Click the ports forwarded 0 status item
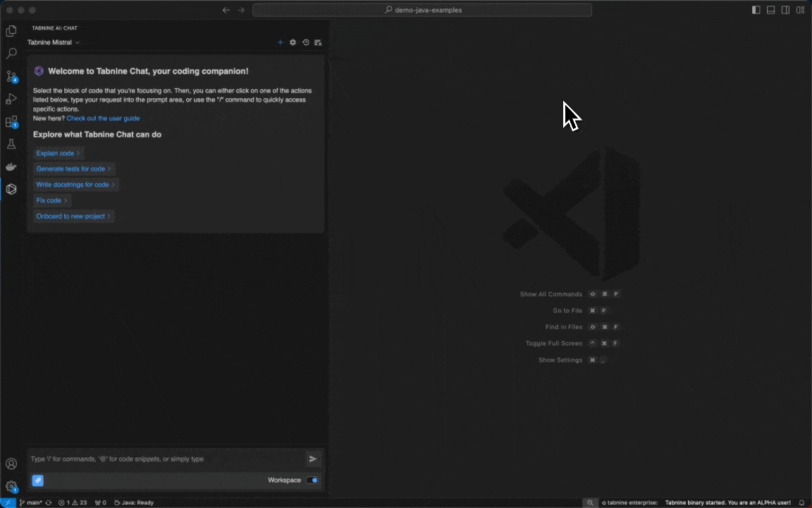This screenshot has height=508, width=812. 101,502
